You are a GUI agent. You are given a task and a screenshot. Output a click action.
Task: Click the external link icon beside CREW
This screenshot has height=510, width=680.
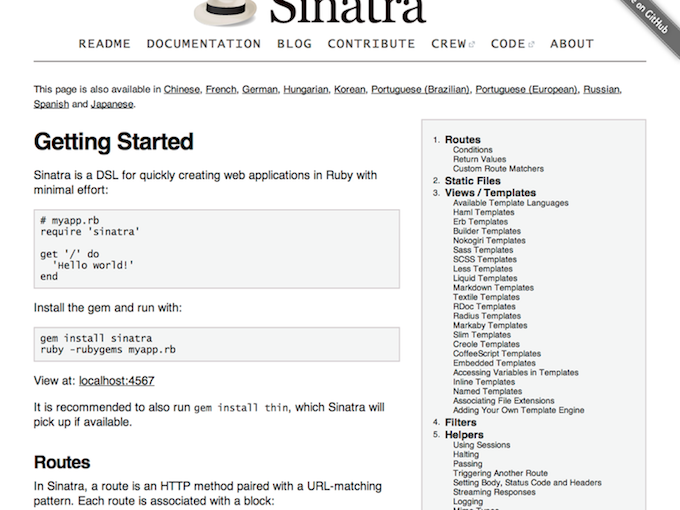pyautogui.click(x=472, y=44)
